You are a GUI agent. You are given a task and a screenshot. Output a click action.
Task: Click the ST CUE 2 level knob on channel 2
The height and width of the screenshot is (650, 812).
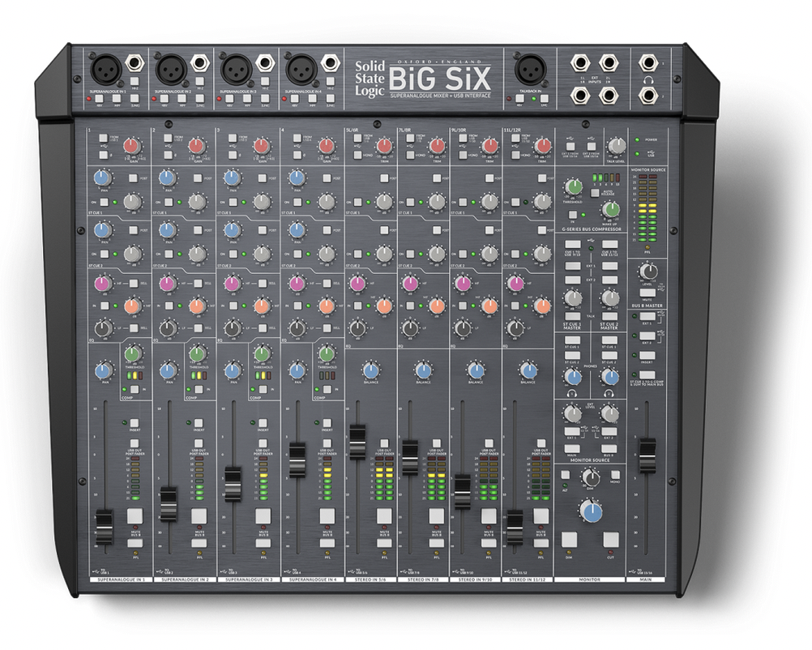pyautogui.click(x=197, y=254)
